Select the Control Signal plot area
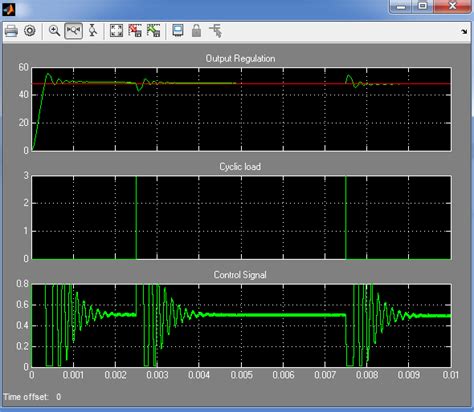The height and width of the screenshot is (412, 474). pos(241,325)
